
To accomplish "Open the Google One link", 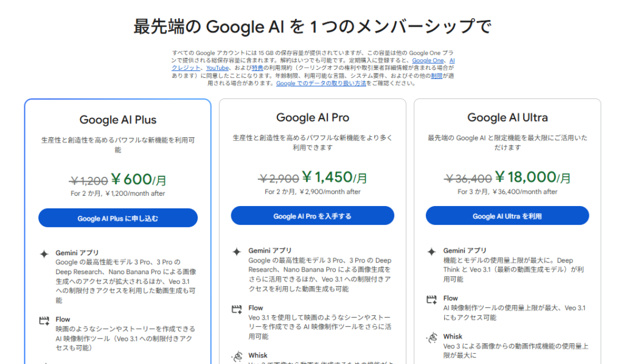I will coord(427,60).
